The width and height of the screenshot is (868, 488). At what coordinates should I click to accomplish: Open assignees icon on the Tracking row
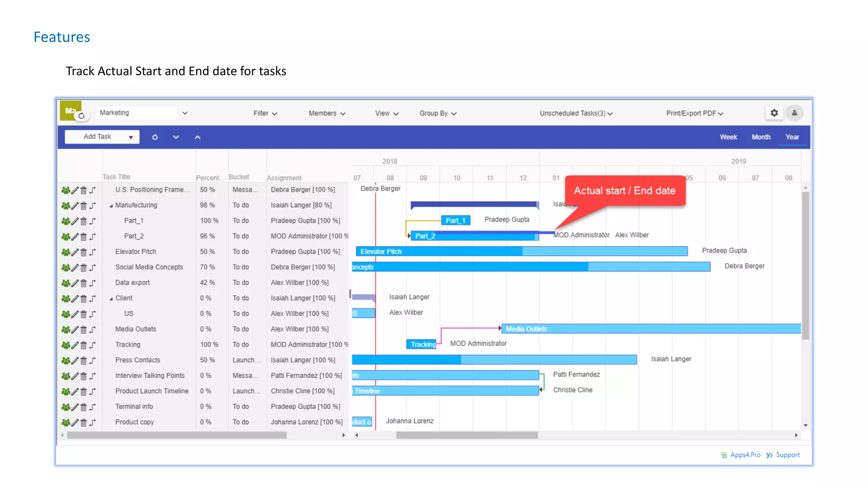(66, 345)
